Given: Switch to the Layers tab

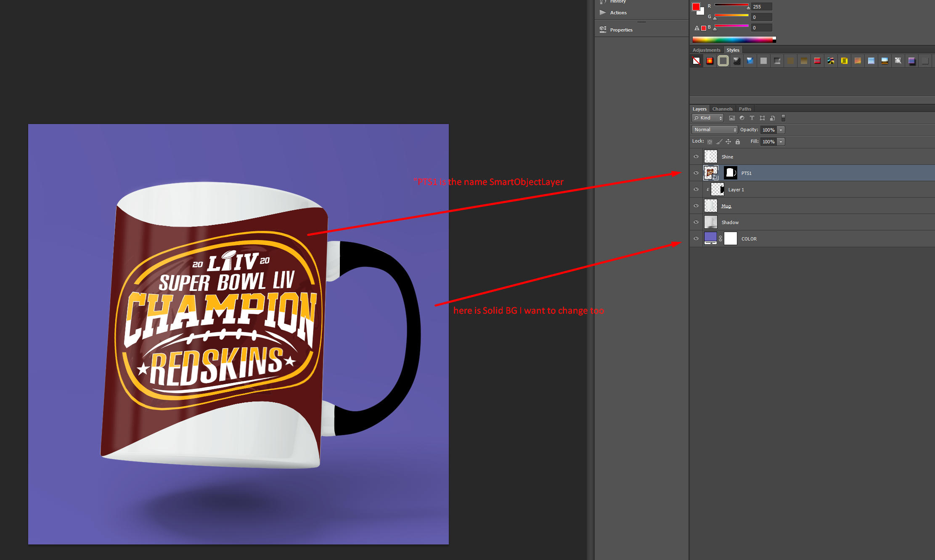Looking at the screenshot, I should pyautogui.click(x=699, y=109).
